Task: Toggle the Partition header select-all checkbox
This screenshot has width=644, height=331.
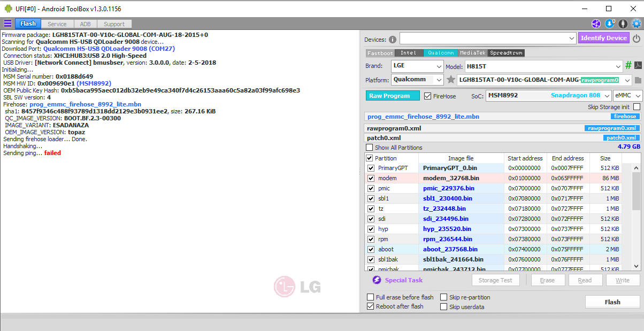Action: [370, 158]
